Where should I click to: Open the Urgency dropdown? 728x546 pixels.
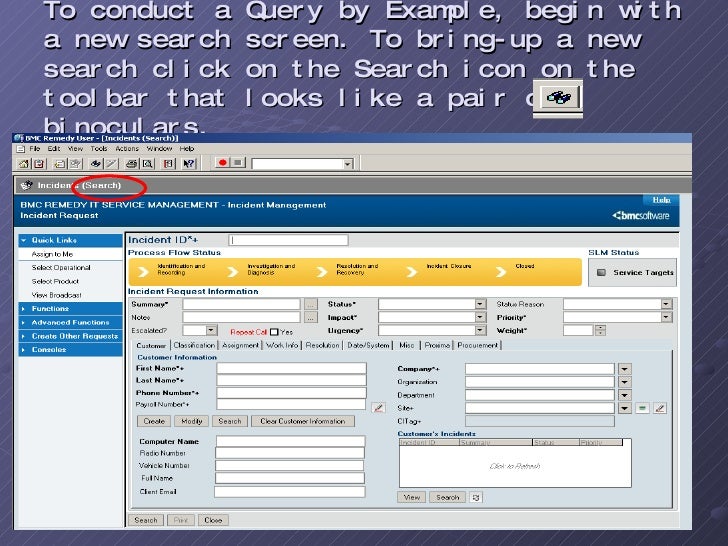[481, 330]
